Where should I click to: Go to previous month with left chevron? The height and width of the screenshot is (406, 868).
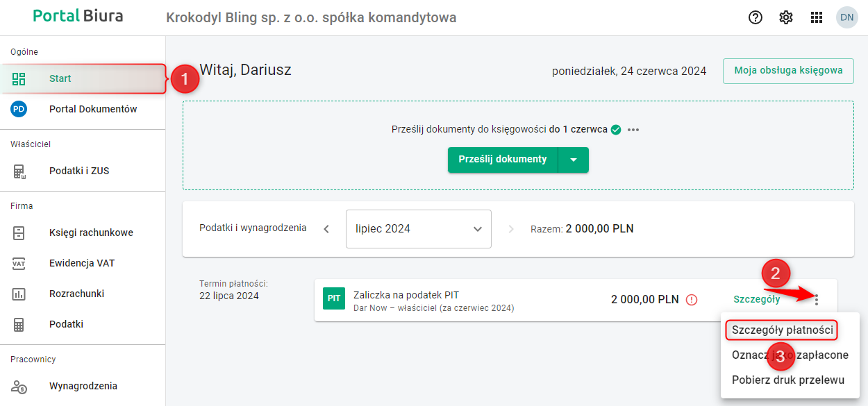[326, 229]
